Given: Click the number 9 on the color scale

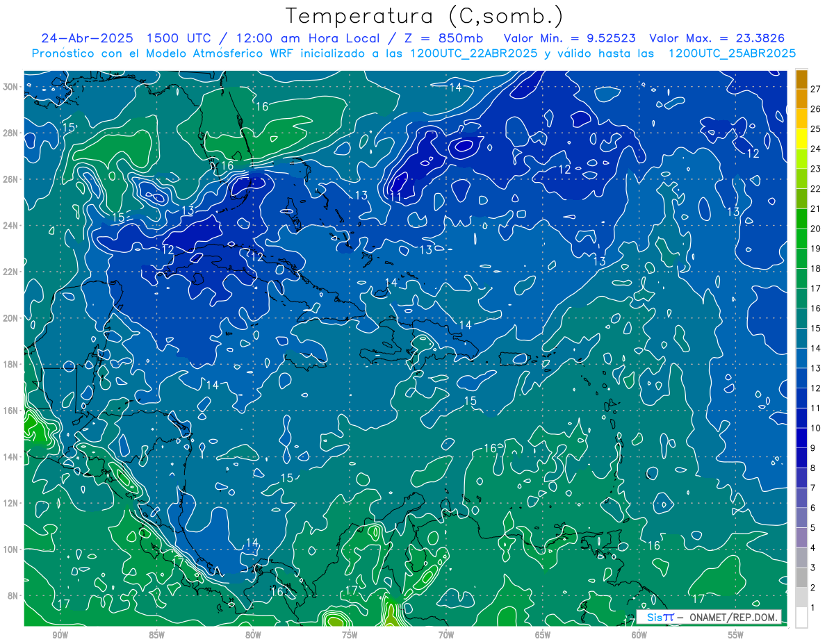Looking at the screenshot, I should point(813,448).
